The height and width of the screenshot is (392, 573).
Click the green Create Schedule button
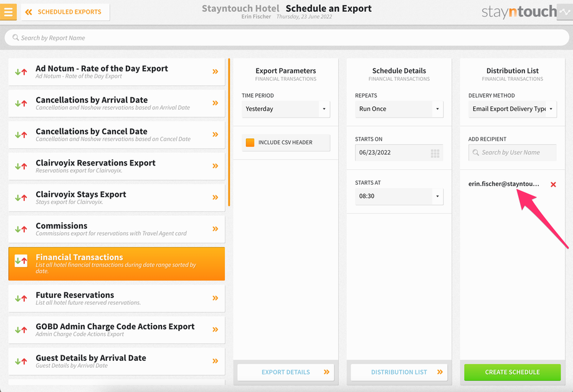pyautogui.click(x=513, y=372)
